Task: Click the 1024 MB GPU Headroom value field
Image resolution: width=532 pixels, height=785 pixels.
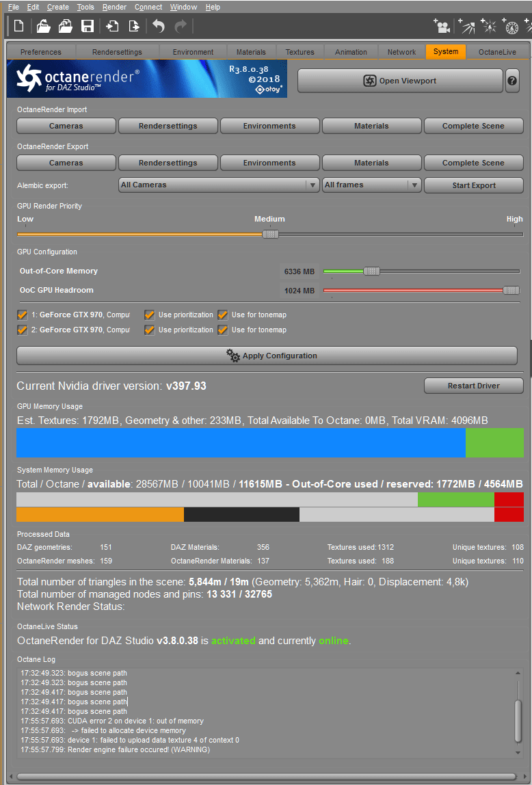Action: tap(300, 291)
